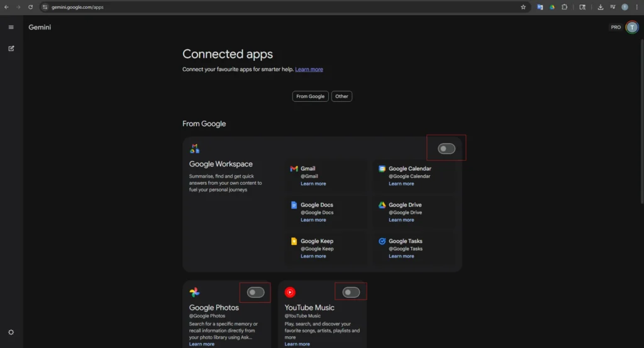Click the From Google section heading
The height and width of the screenshot is (348, 644).
click(204, 124)
